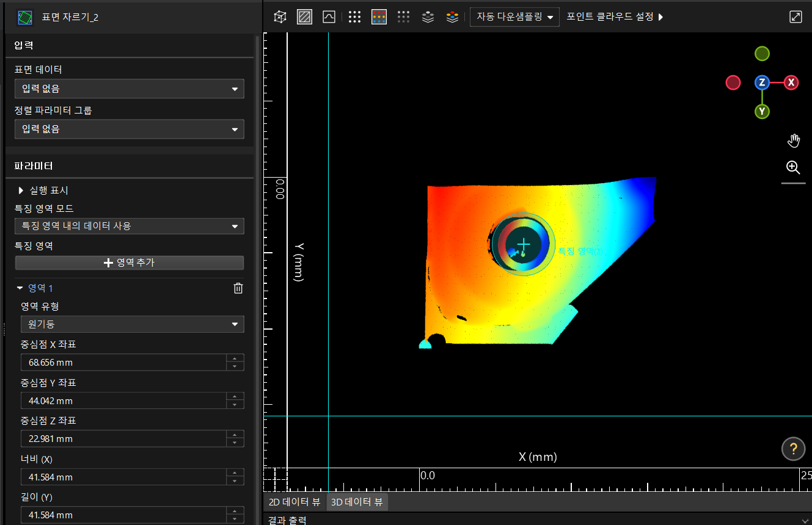Select the dimmed gray dot grid mode

[x=403, y=17]
